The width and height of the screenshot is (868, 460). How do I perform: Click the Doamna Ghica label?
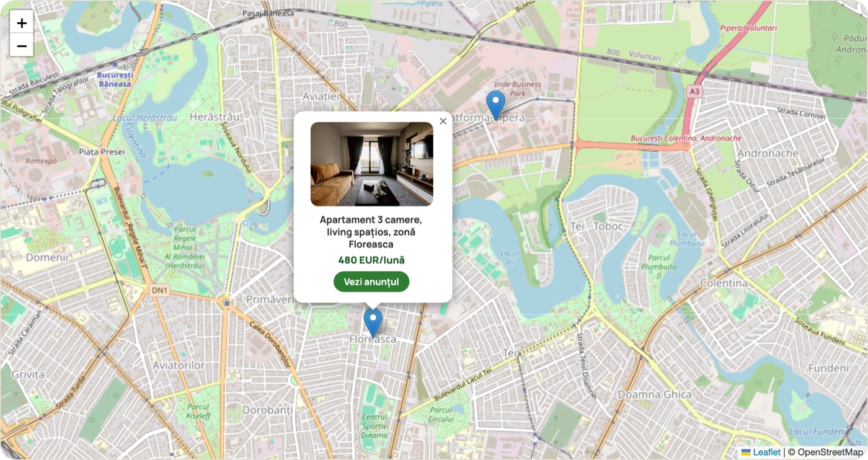655,394
